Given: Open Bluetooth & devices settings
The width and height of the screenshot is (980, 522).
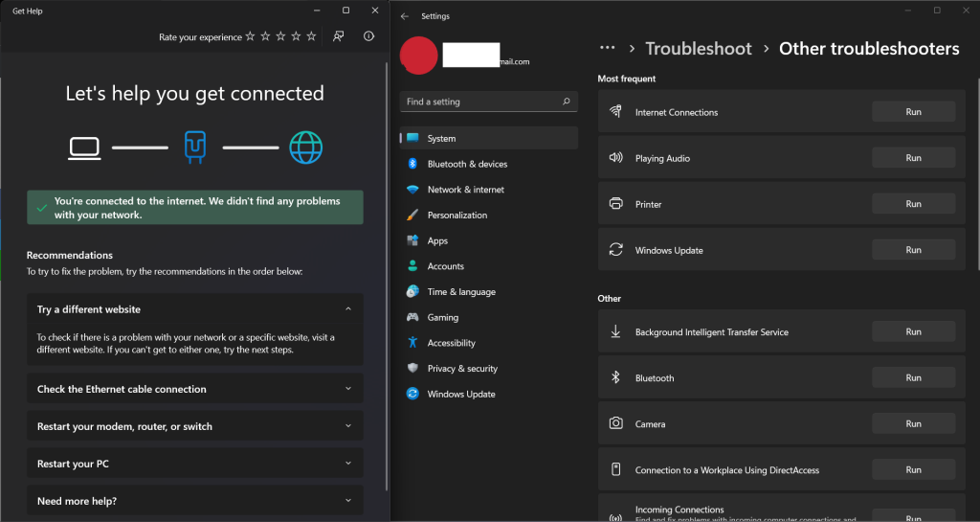Looking at the screenshot, I should click(x=488, y=164).
